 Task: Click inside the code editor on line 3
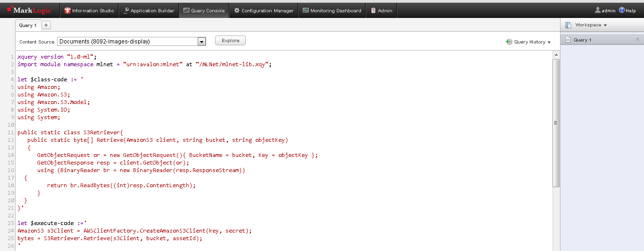(x=283, y=72)
